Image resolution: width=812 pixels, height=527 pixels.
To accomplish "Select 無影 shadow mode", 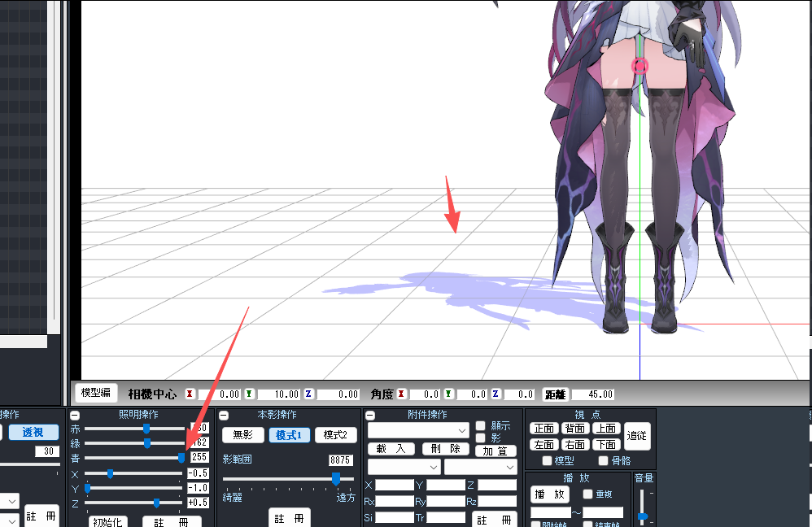I will point(243,435).
